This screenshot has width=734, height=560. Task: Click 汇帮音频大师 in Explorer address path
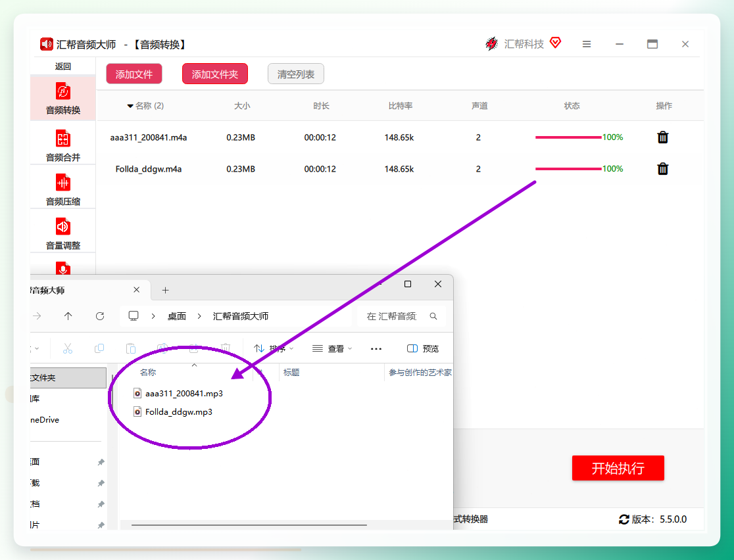[x=241, y=316]
